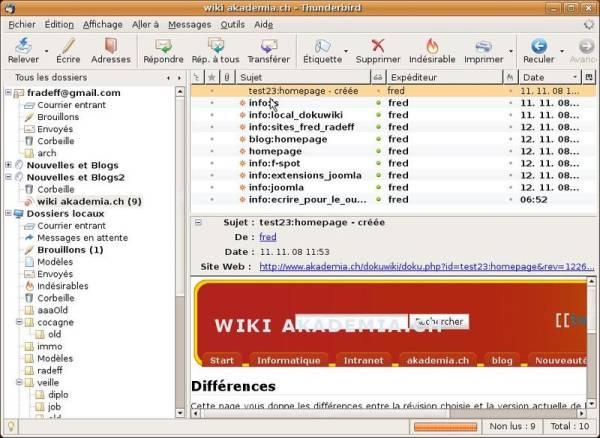Click the horizontal scrollbar under message preview
The image size is (600, 438).
[x=388, y=413]
